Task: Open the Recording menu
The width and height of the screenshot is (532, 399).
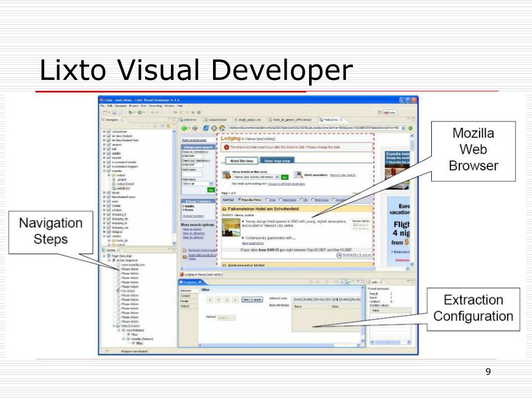Action: (155, 106)
